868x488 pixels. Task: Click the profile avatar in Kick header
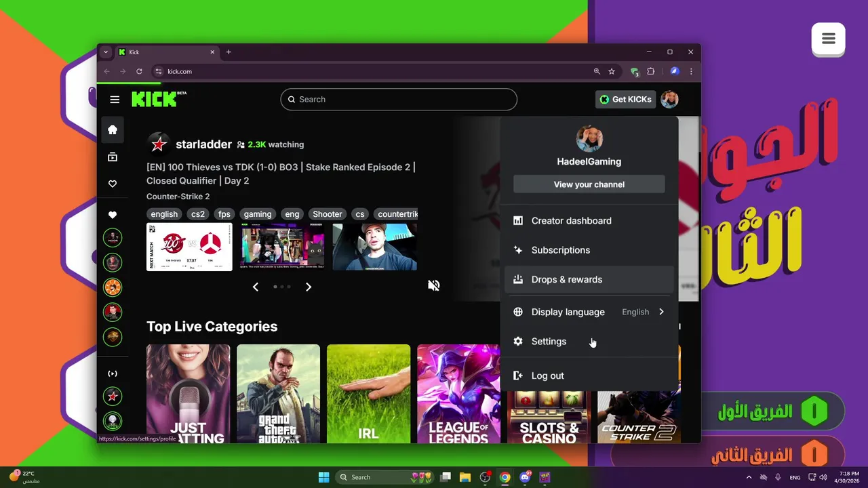(669, 100)
